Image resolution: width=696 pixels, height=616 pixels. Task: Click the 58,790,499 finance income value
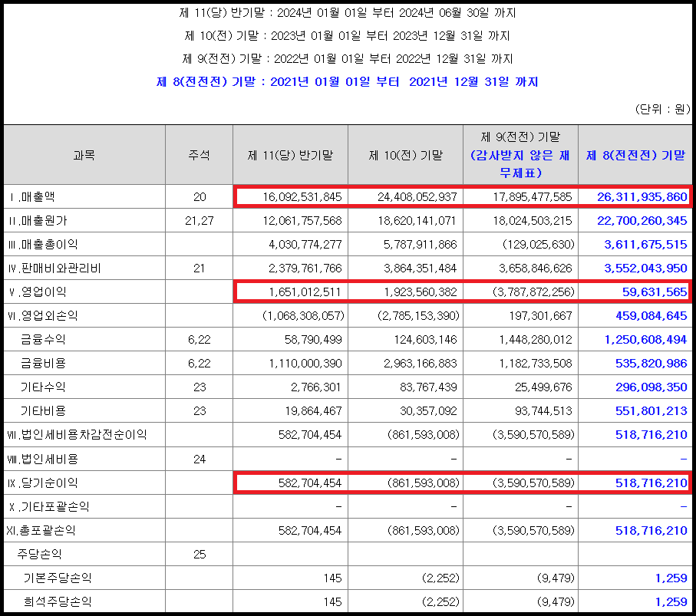(313, 340)
